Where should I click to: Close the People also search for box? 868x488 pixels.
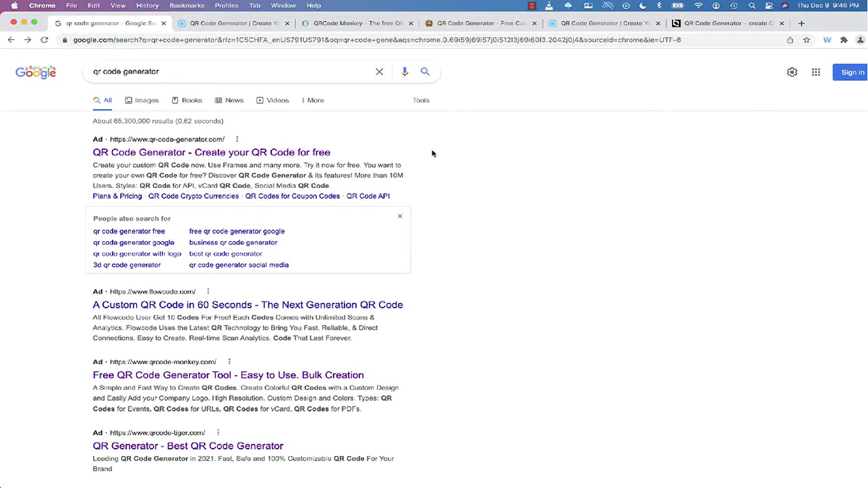(400, 216)
